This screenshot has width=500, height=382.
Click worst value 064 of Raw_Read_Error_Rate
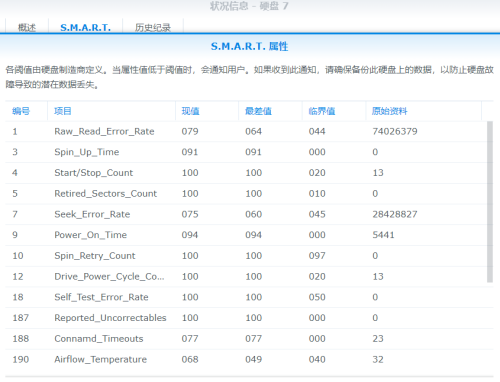pos(254,131)
